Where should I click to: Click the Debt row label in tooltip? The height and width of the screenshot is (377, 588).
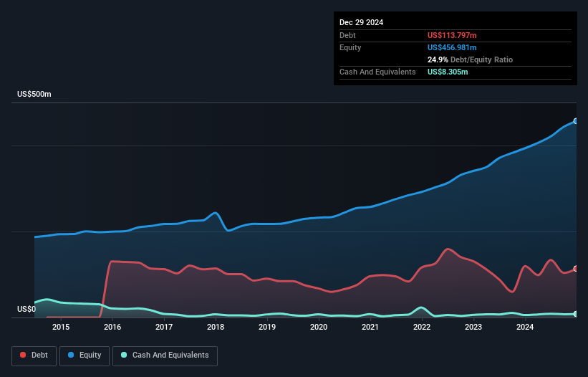[347, 35]
